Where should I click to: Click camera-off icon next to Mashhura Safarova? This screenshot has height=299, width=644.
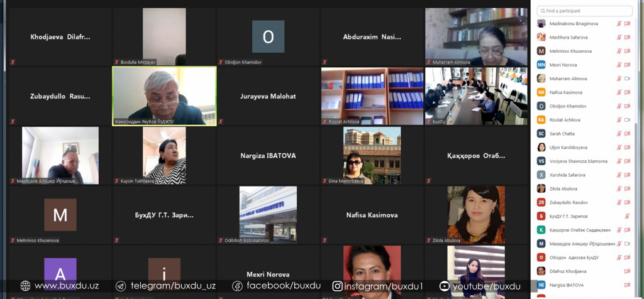click(627, 37)
